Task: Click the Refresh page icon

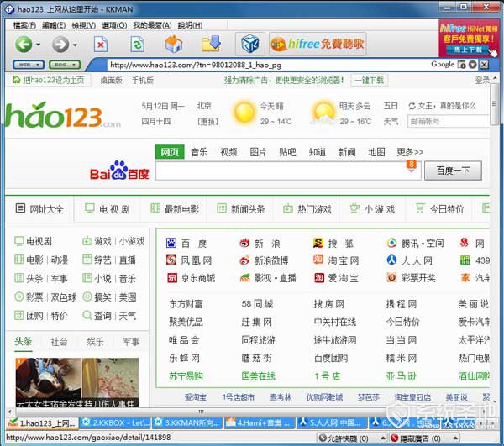Action: pyautogui.click(x=137, y=44)
